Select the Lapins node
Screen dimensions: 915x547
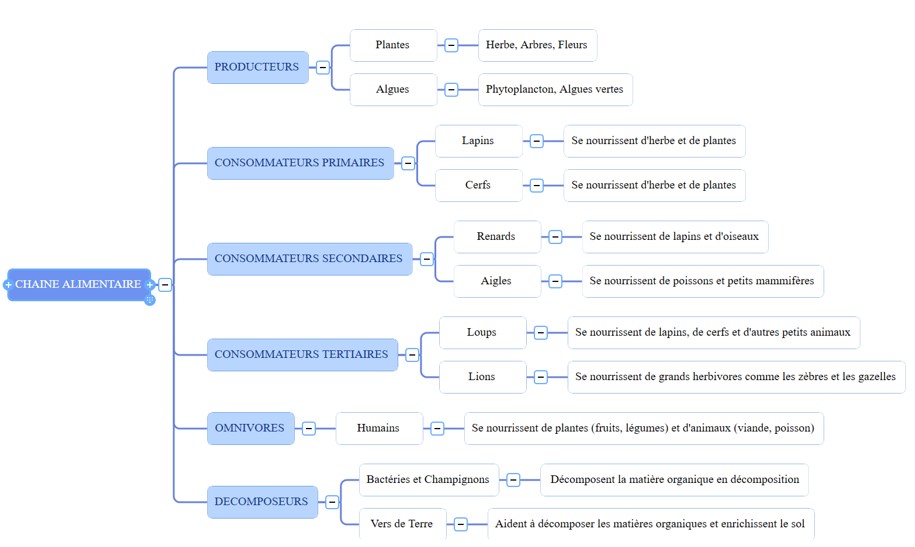point(479,141)
